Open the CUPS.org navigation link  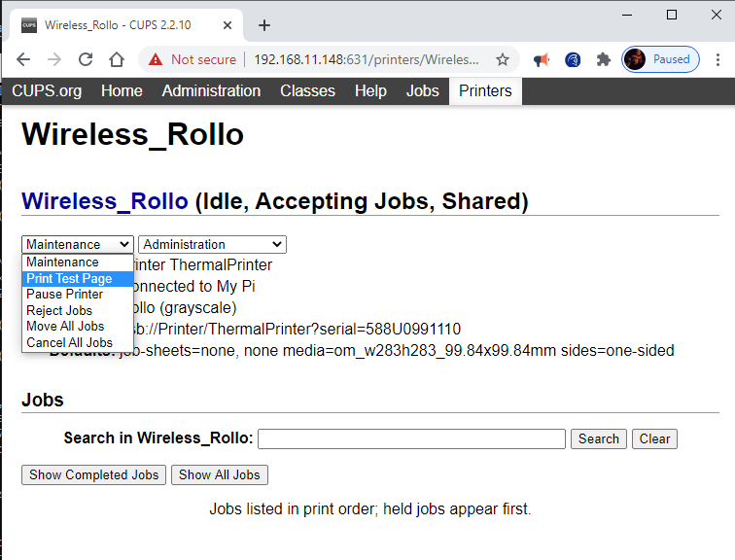click(x=47, y=91)
